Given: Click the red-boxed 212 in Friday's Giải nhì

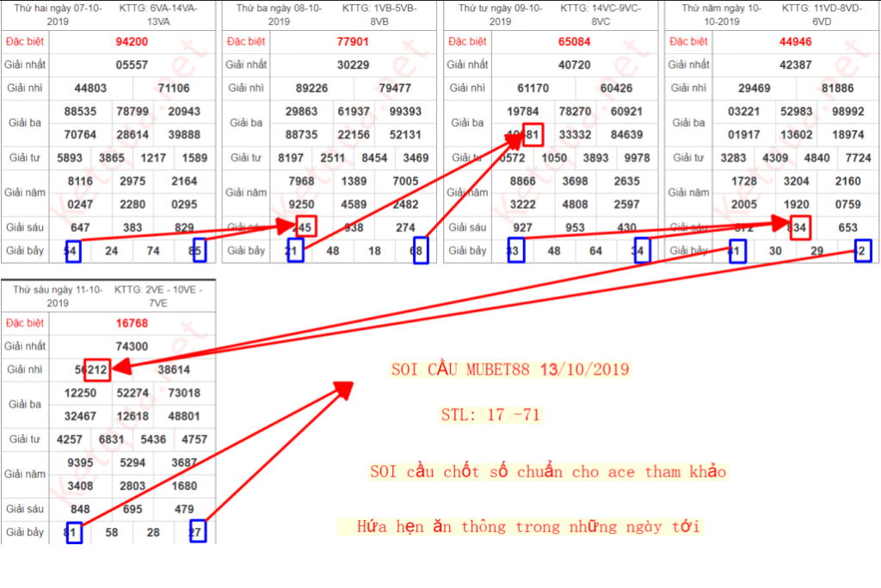Looking at the screenshot, I should point(98,370).
